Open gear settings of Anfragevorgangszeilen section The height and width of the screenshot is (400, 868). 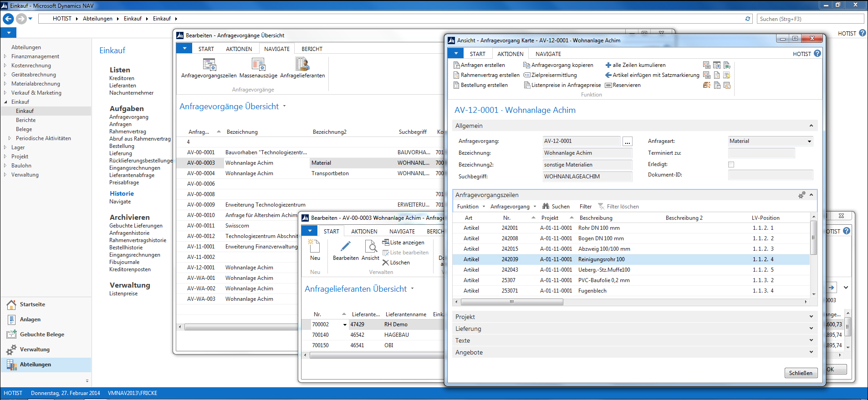(802, 195)
